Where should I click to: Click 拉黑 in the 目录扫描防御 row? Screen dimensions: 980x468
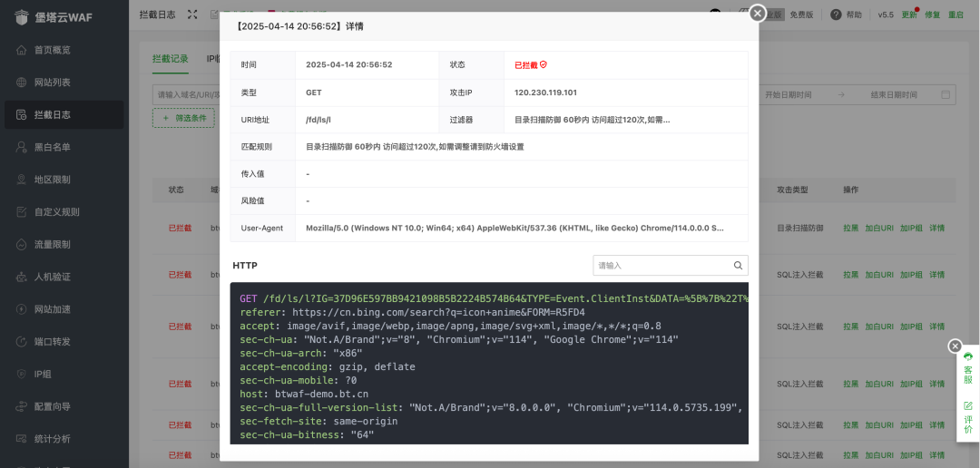850,228
